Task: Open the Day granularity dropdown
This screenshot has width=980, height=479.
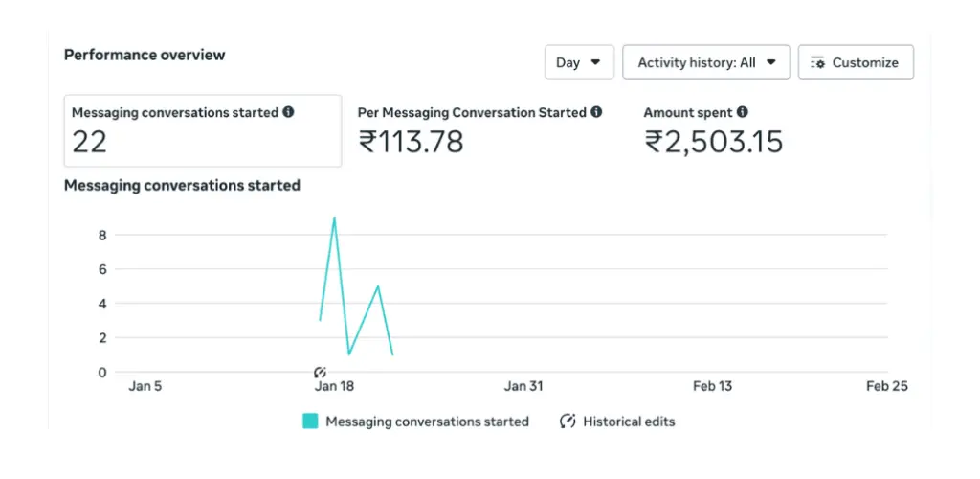Action: coord(578,62)
